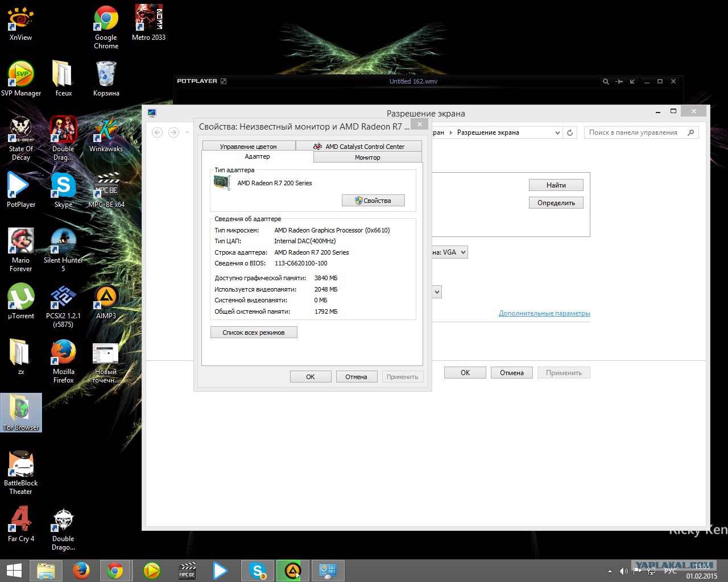Viewport: 728px width, 582px height.
Task: Click the Определить button
Action: 556,203
